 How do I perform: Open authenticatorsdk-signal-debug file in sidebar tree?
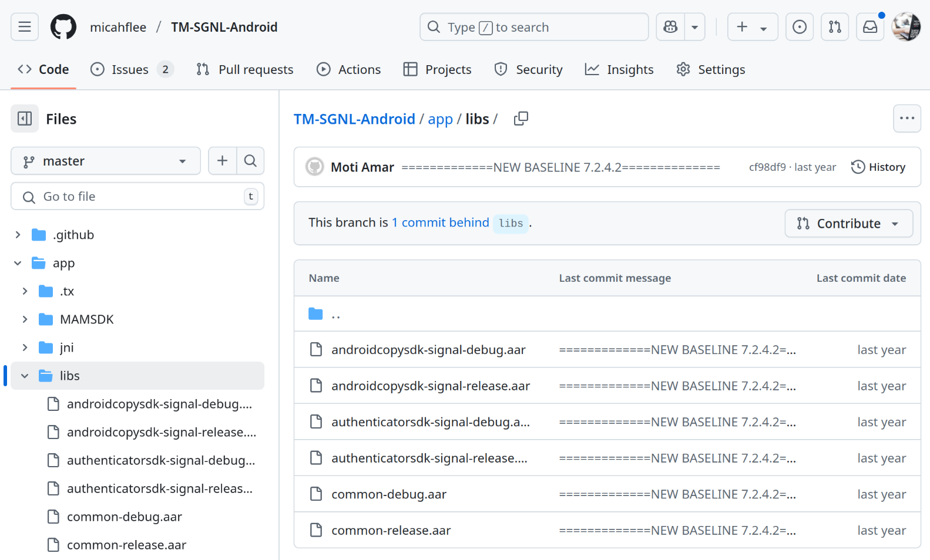tap(161, 460)
